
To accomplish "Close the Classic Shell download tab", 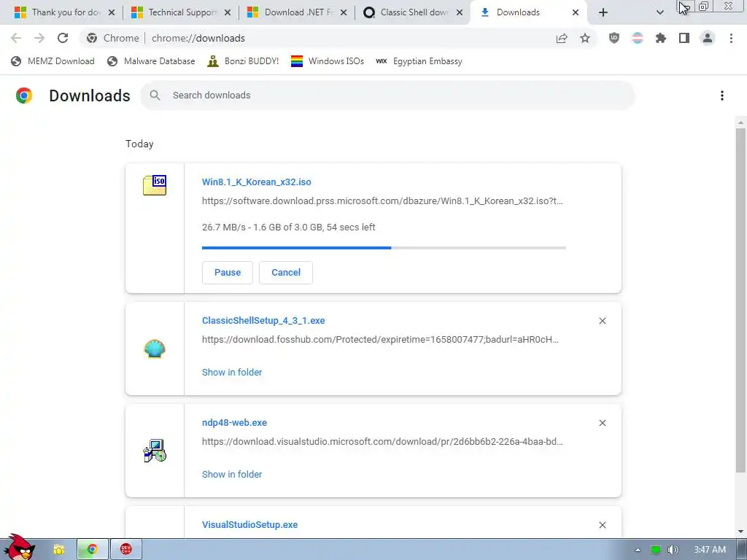I will click(460, 12).
